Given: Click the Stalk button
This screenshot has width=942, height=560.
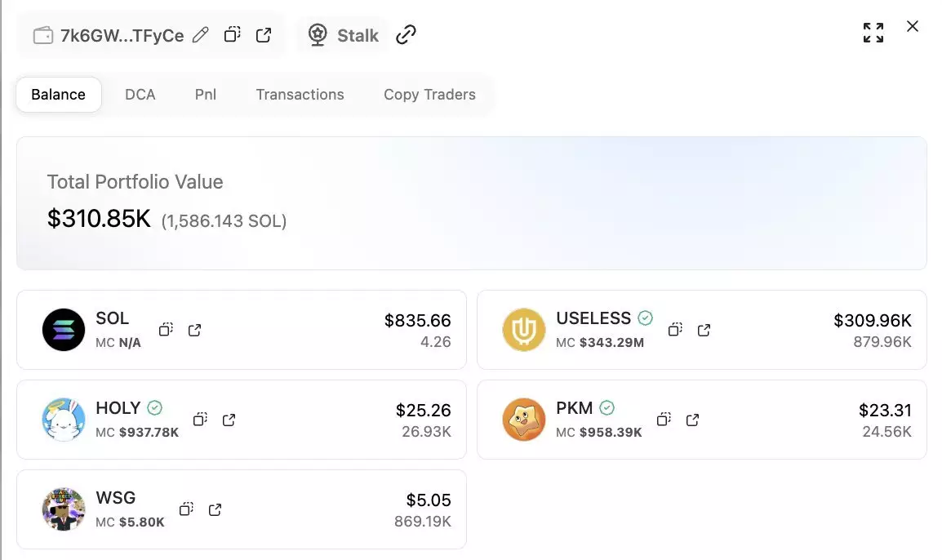Looking at the screenshot, I should [x=343, y=35].
